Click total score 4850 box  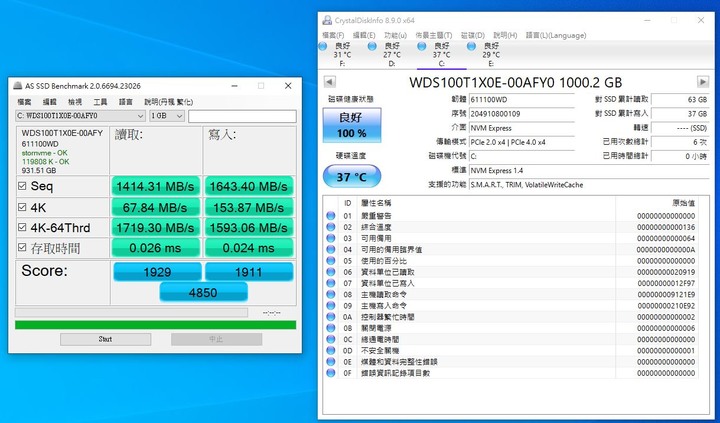[203, 293]
